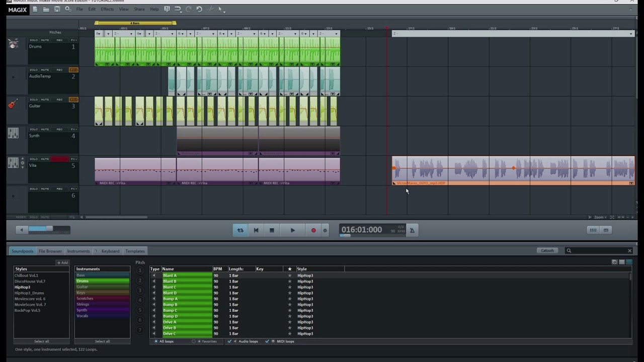Image resolution: width=644 pixels, height=362 pixels.
Task: Open the Vita track FX dropdown
Action: pyautogui.click(x=73, y=159)
